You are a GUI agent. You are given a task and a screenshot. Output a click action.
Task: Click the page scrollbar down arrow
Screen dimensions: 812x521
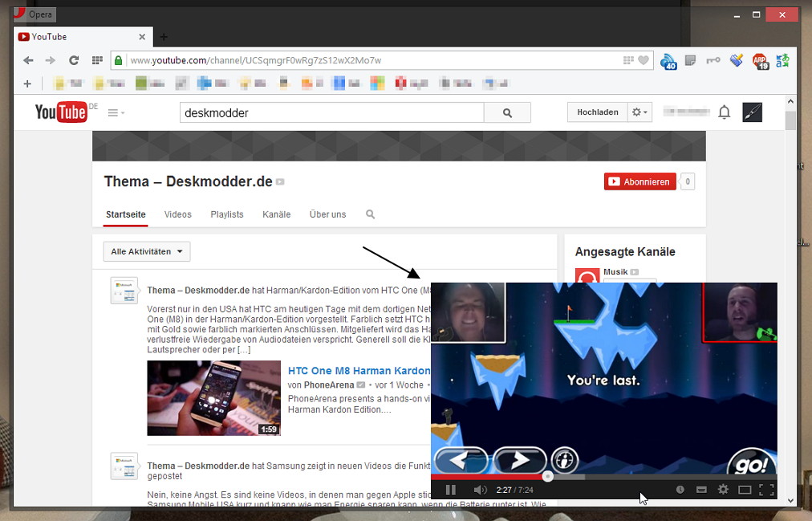791,500
